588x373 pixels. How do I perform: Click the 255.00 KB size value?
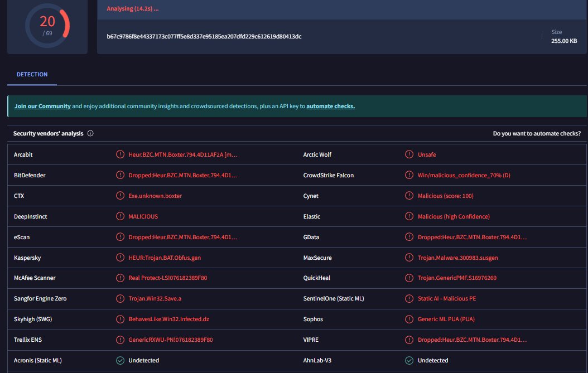564,41
